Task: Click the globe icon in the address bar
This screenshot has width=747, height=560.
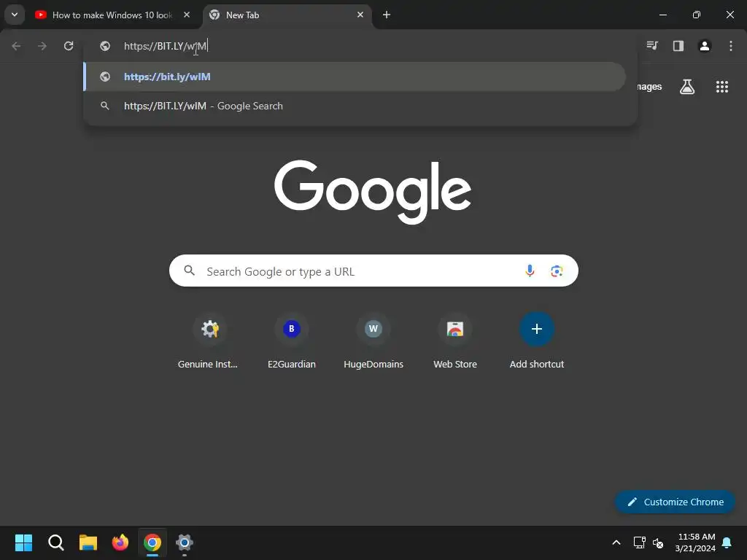Action: (x=105, y=46)
